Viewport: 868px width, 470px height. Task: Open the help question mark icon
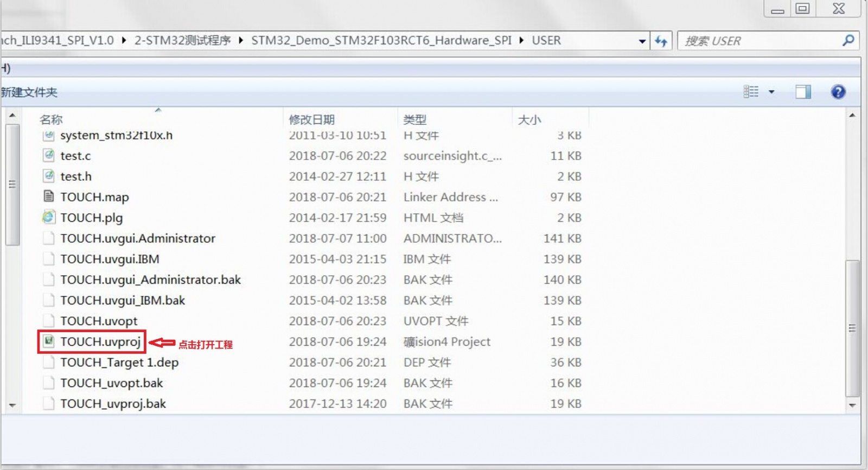tap(838, 92)
